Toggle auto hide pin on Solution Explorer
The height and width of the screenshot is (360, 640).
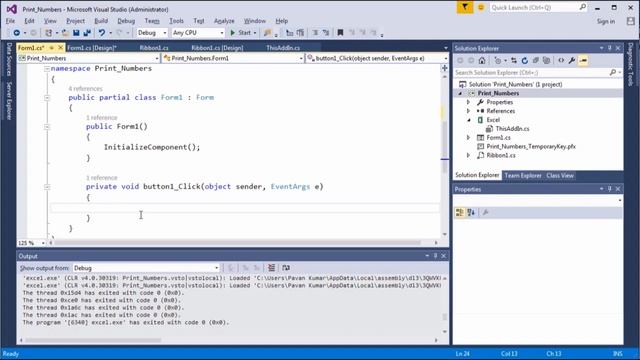point(610,48)
